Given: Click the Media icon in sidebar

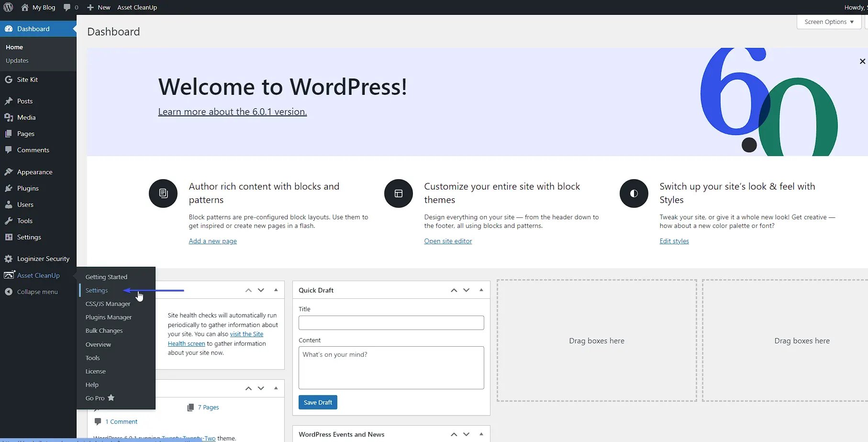Looking at the screenshot, I should (9, 117).
